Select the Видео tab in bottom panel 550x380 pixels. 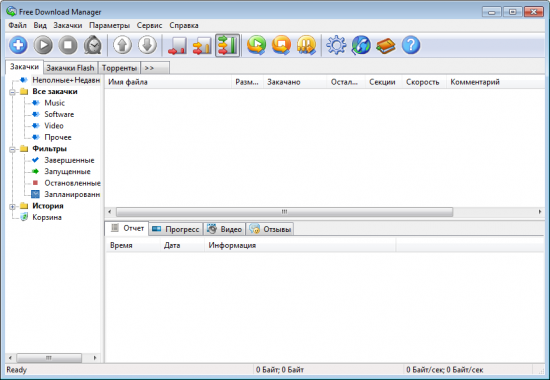[x=224, y=229]
